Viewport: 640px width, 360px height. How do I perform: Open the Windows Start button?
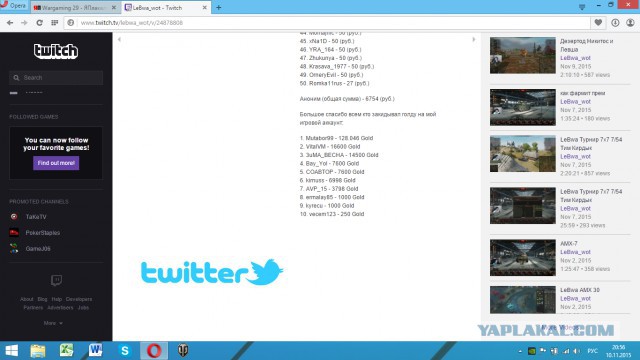coord(11,351)
